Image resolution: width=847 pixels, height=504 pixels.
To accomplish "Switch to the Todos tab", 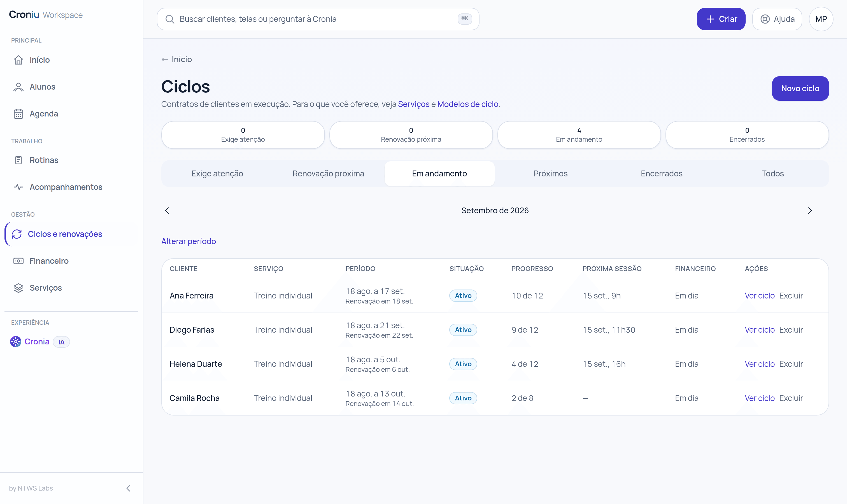I will coord(772,174).
